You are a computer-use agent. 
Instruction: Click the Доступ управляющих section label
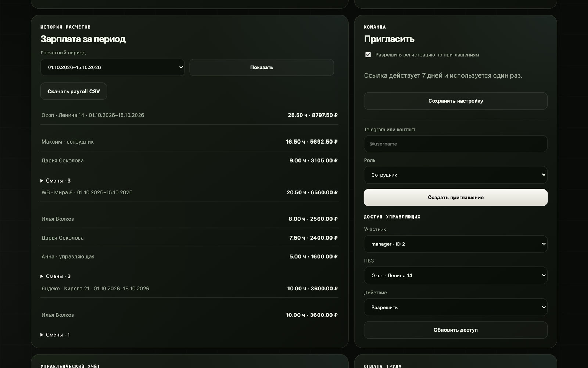392,217
